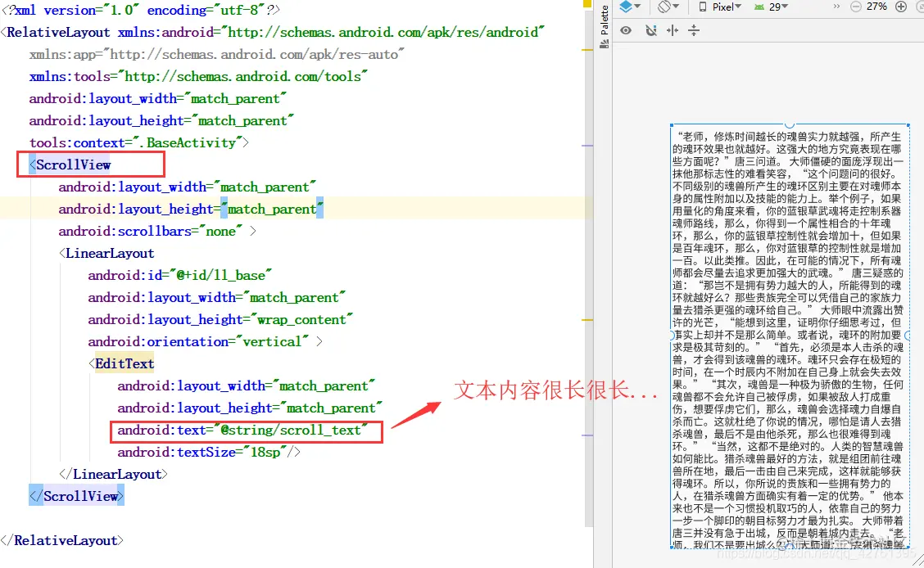924x568 pixels.
Task: Click the green Android API icon
Action: [x=759, y=7]
